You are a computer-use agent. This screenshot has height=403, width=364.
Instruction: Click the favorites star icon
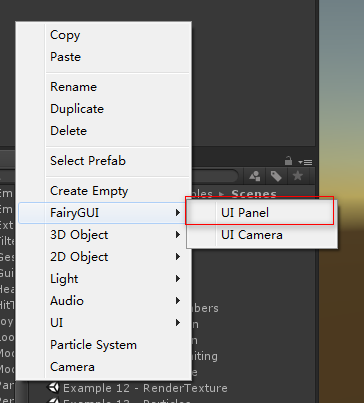pyautogui.click(x=297, y=176)
